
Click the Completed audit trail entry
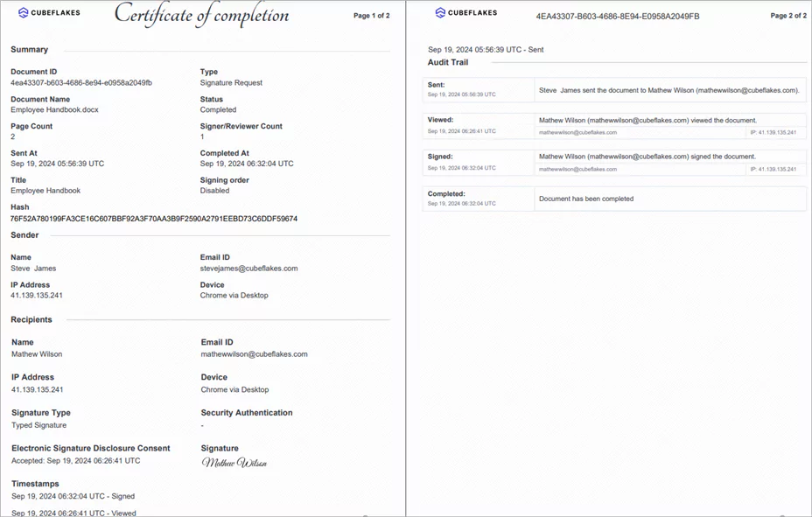pyautogui.click(x=614, y=199)
